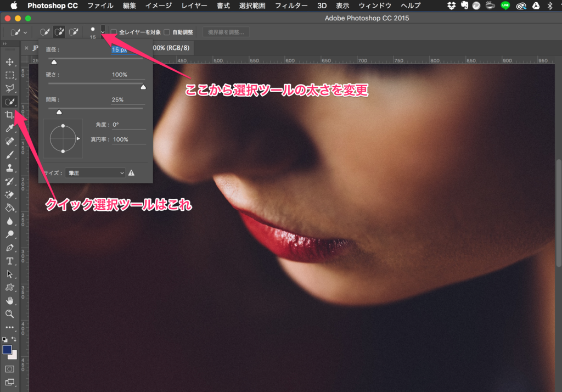The image size is (562, 392).
Task: Select the Zoom tool
Action: tap(10, 314)
